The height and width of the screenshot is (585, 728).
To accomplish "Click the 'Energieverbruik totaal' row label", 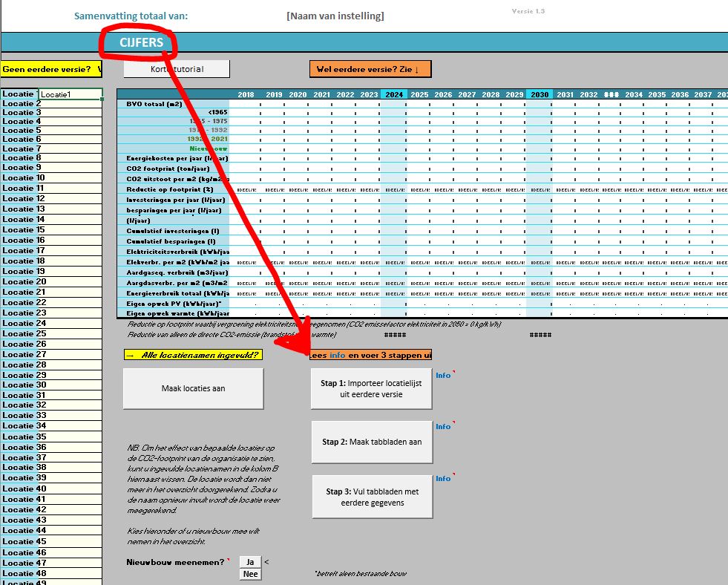I will pyautogui.click(x=178, y=293).
